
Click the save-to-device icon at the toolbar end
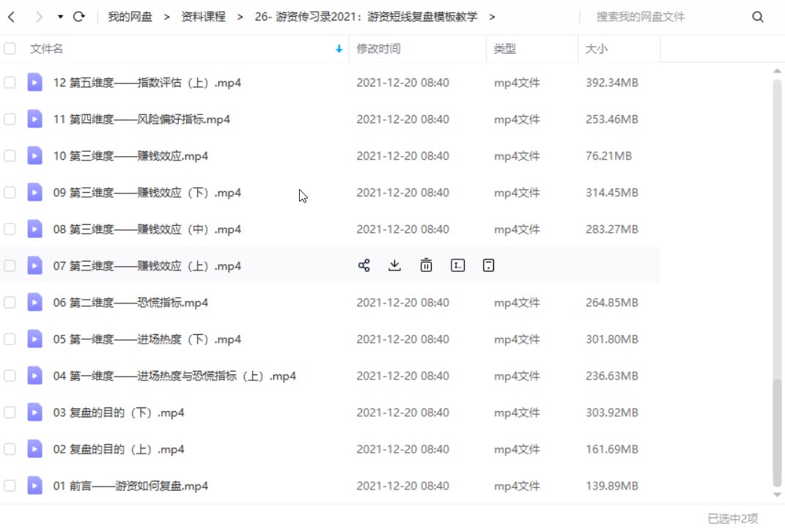pyautogui.click(x=488, y=265)
